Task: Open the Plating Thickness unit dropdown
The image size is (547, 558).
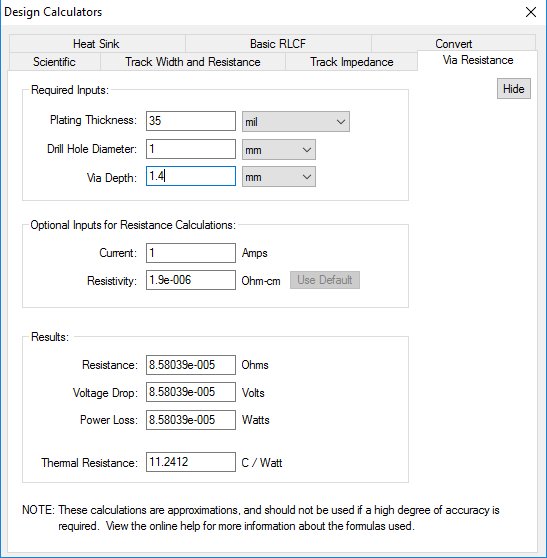Action: pyautogui.click(x=296, y=122)
